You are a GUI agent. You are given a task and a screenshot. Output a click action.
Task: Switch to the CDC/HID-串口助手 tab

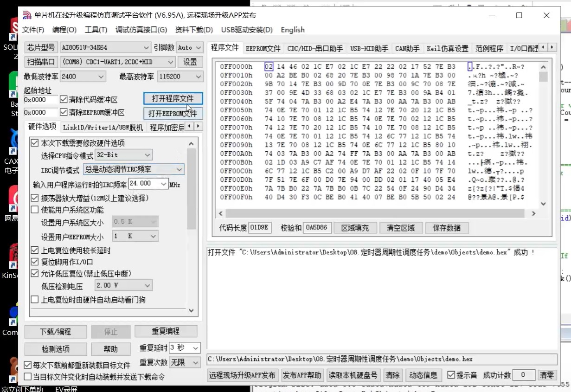[x=315, y=48]
